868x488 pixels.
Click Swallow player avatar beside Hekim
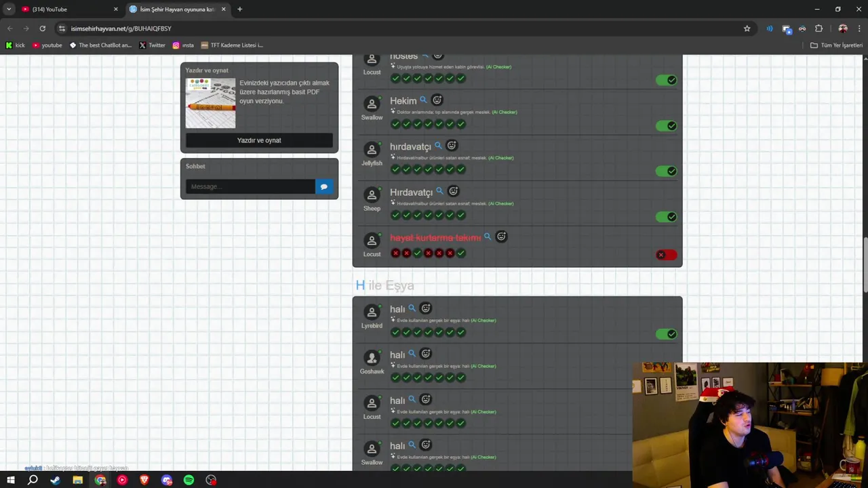(372, 104)
